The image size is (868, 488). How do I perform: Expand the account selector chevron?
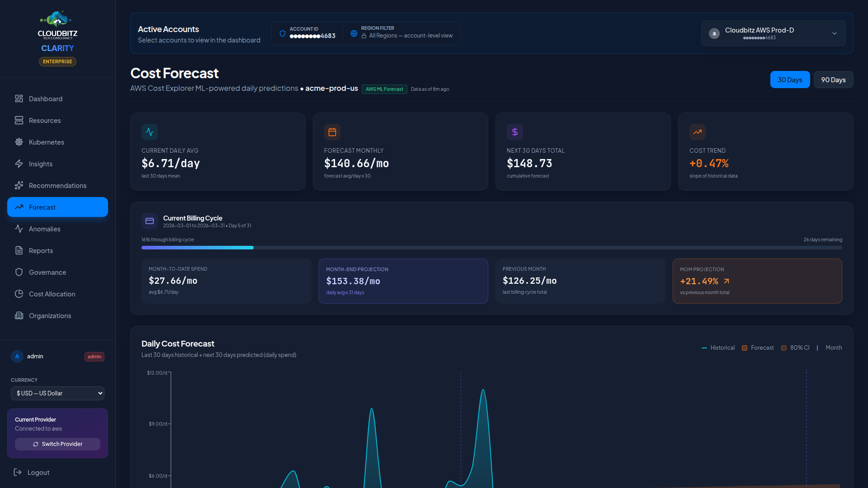pos(835,33)
